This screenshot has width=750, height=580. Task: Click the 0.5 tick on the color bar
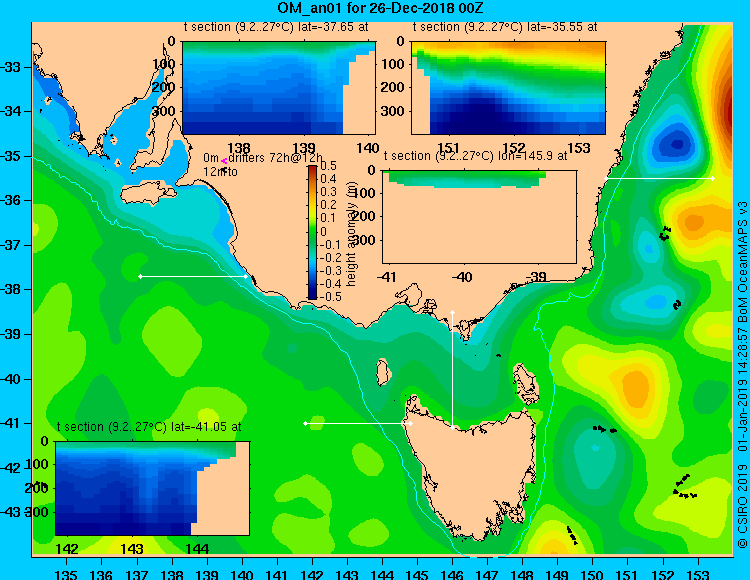328,166
